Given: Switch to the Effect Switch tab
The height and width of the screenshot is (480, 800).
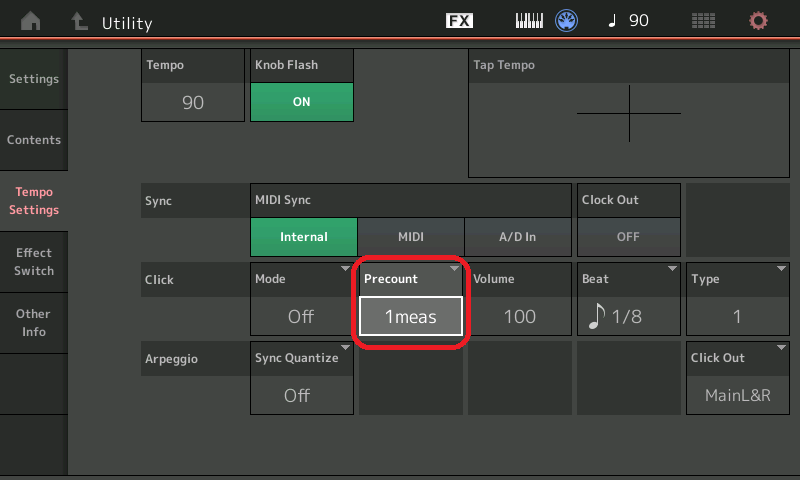Looking at the screenshot, I should point(34,262).
